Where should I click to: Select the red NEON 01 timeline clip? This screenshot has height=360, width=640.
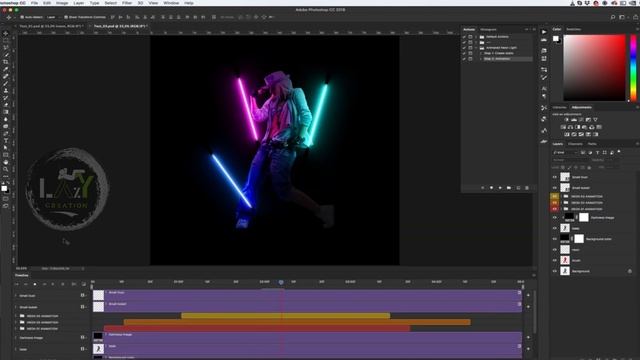pyautogui.click(x=257, y=328)
